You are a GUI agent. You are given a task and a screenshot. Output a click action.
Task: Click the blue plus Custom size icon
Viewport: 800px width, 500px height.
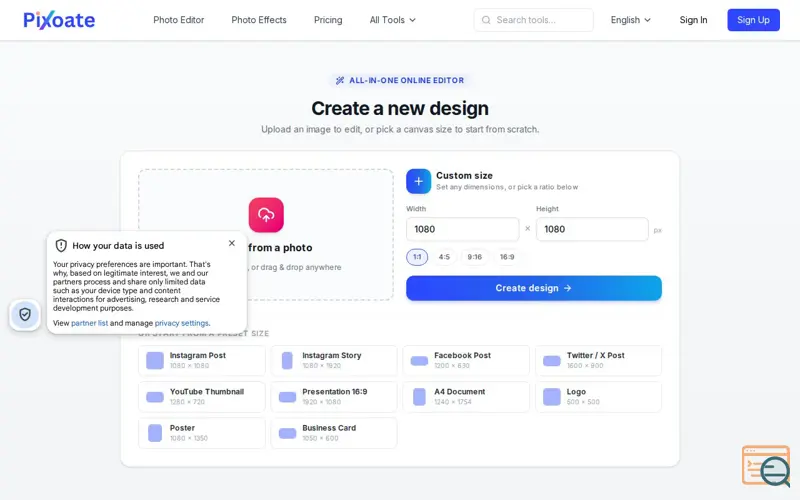tap(418, 181)
